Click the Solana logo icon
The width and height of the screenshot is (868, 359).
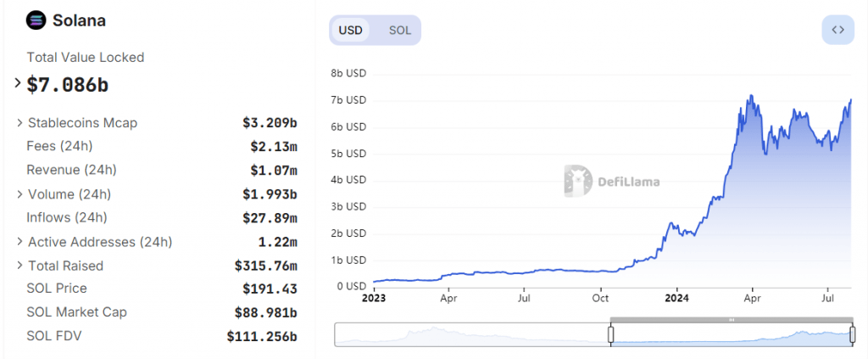pyautogui.click(x=36, y=20)
